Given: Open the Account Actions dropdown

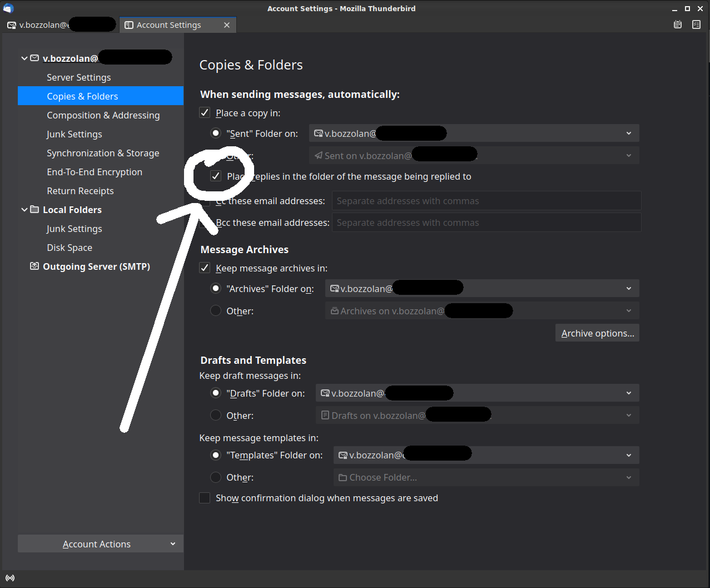Looking at the screenshot, I should pyautogui.click(x=101, y=544).
